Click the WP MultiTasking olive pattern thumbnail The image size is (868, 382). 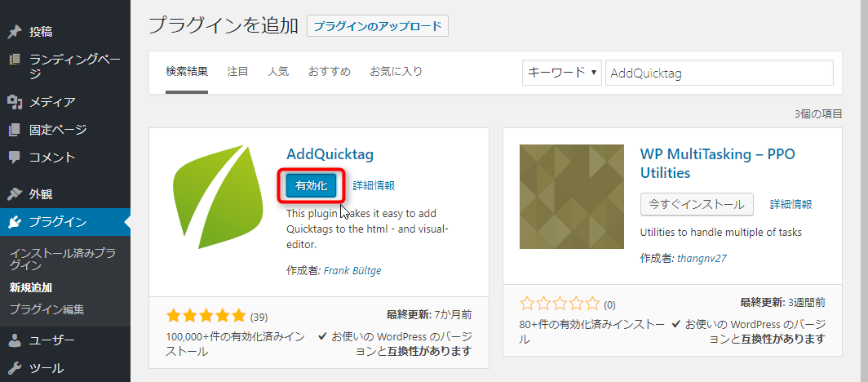click(x=572, y=197)
